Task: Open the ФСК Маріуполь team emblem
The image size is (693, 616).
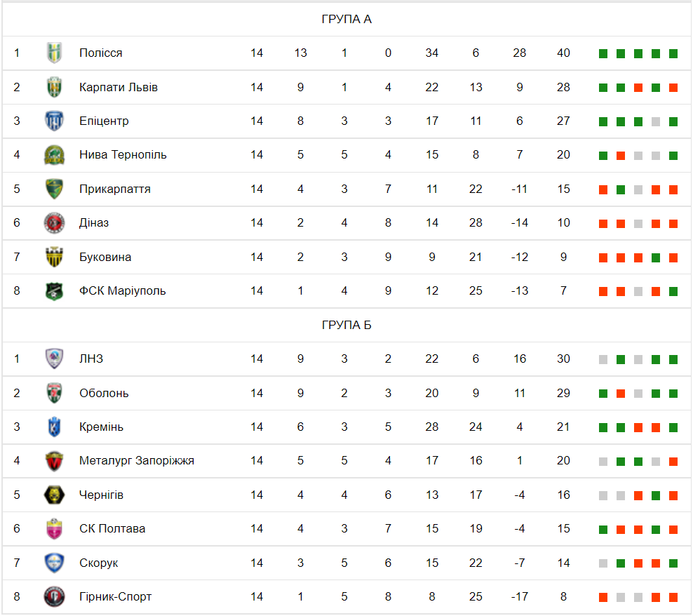Action: click(54, 291)
